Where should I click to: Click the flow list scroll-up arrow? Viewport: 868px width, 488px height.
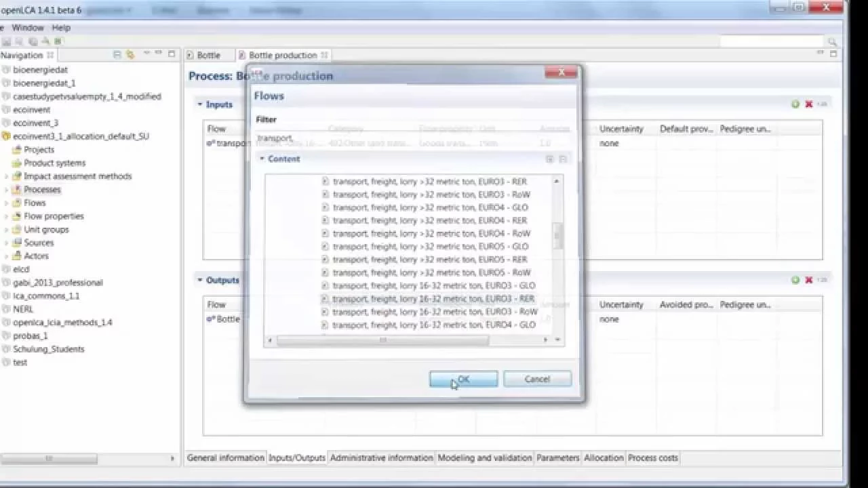[x=557, y=181]
